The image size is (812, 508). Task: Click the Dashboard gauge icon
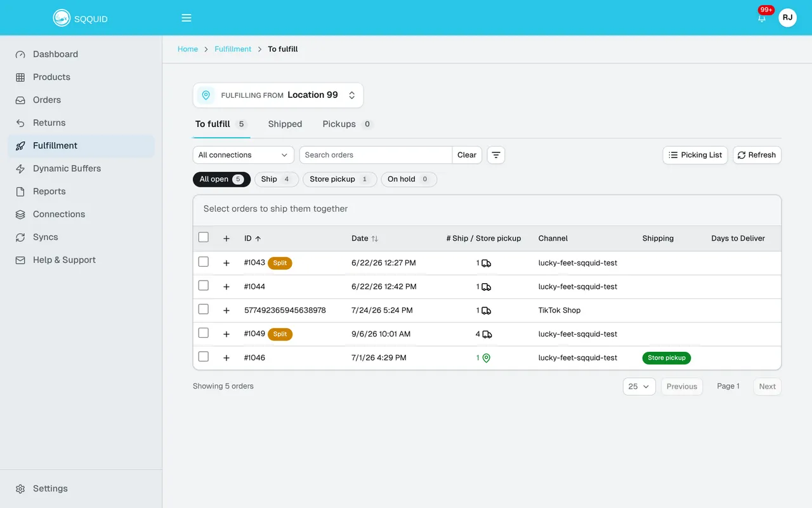coord(20,55)
